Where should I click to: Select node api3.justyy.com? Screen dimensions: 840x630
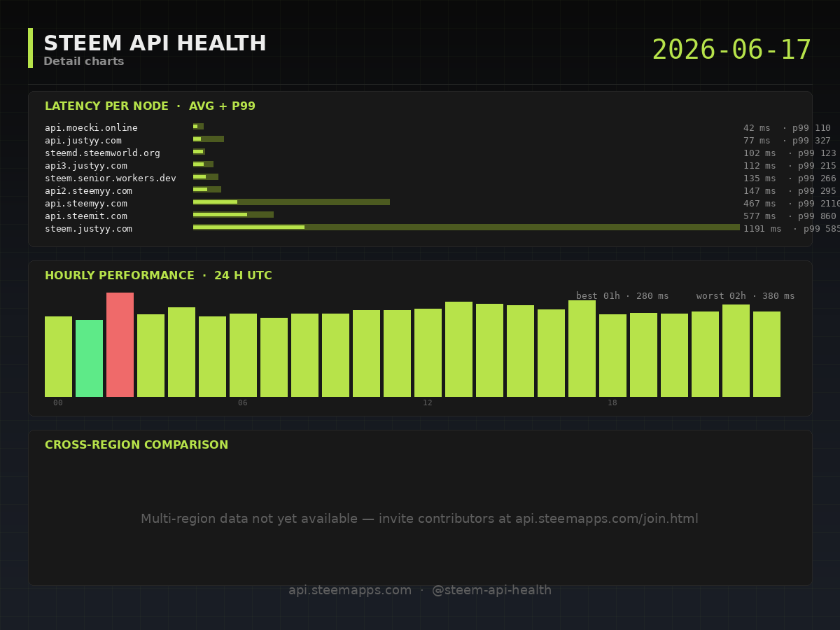pos(86,166)
